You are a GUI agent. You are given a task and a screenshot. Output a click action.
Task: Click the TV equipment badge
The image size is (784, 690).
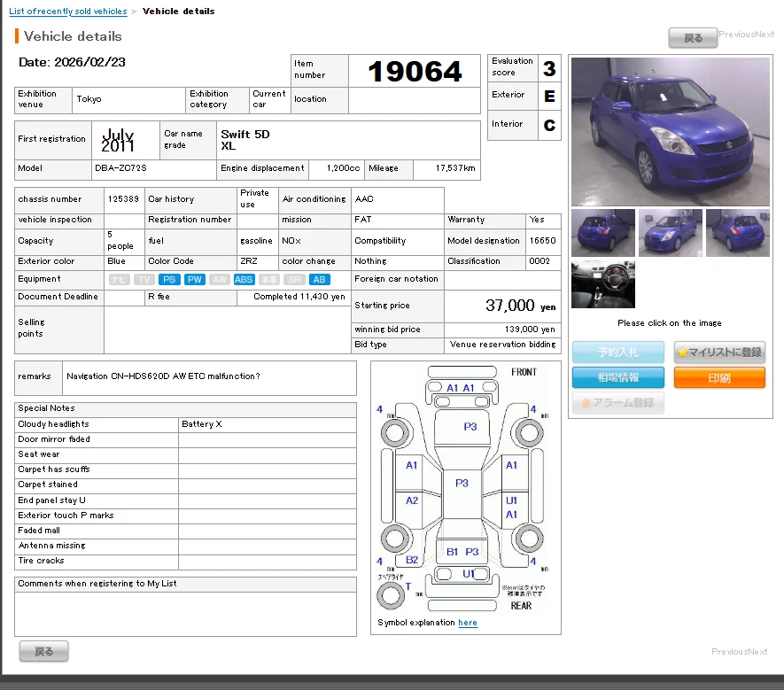[x=144, y=280]
